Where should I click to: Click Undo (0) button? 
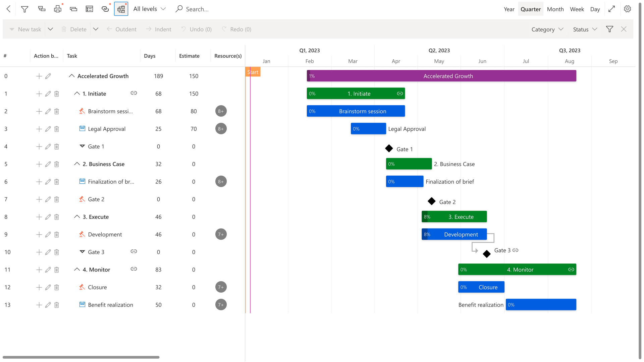197,29
